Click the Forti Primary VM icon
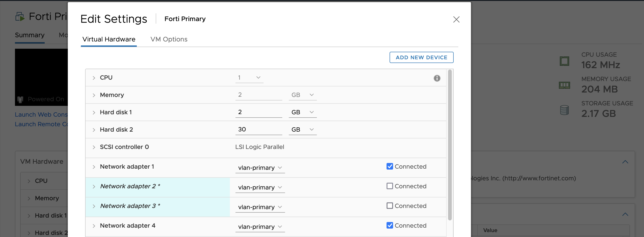 pos(20,17)
